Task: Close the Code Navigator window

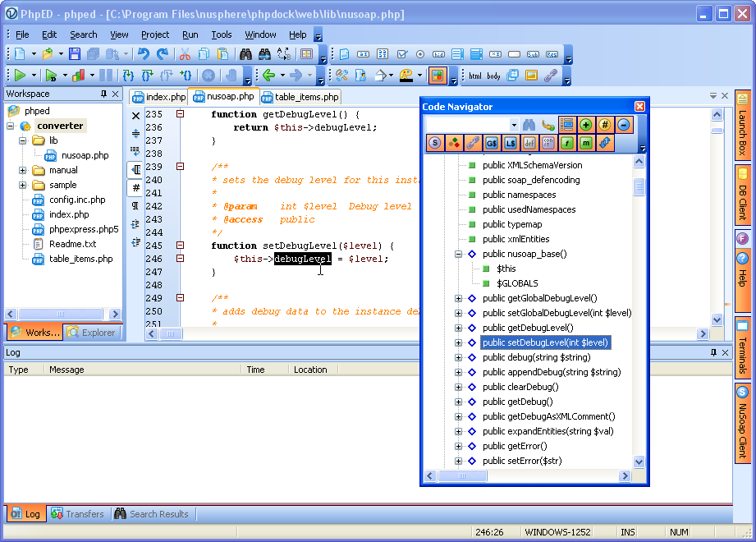Action: [639, 107]
